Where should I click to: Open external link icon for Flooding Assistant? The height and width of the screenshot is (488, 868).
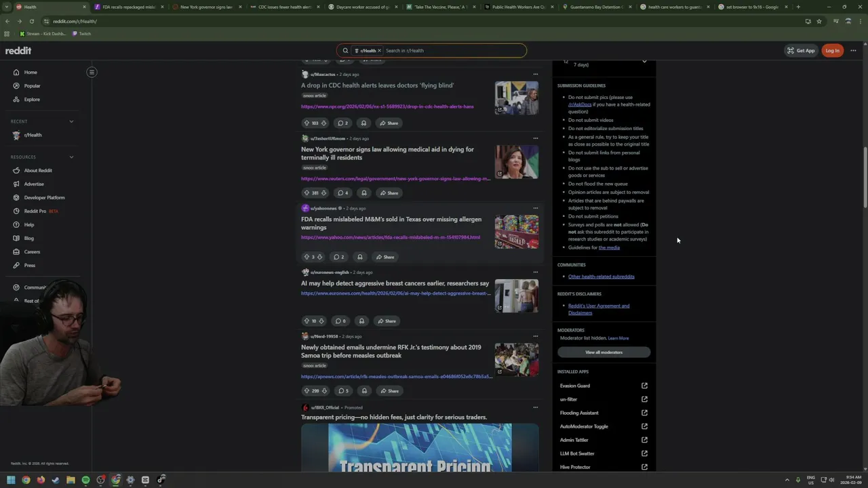coord(644,413)
